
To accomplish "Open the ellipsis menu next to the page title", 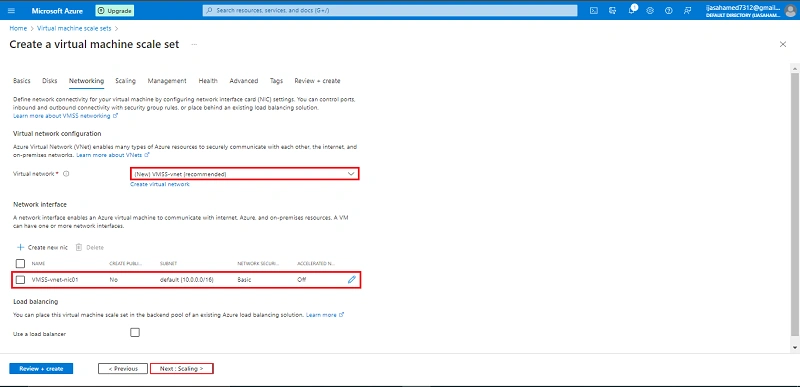I will 194,44.
